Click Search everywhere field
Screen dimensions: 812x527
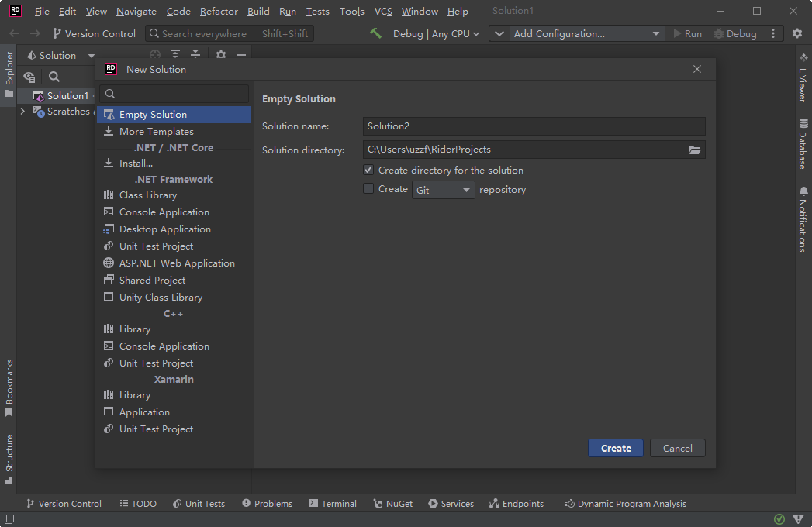click(230, 33)
